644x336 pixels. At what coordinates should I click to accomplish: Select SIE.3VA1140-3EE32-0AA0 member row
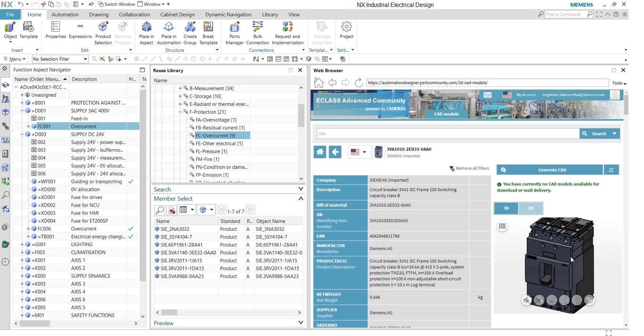click(228, 253)
